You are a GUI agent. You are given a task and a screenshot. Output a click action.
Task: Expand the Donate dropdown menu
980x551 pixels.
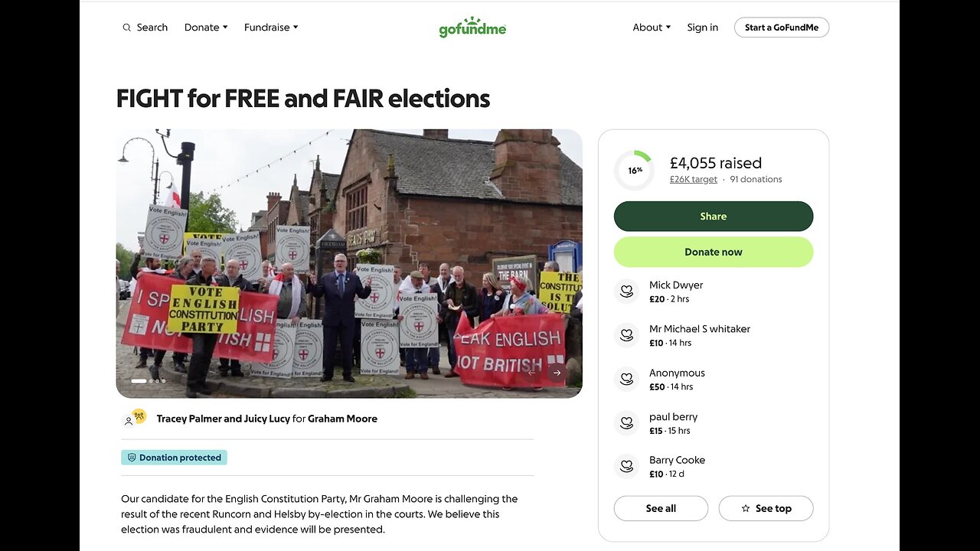206,28
